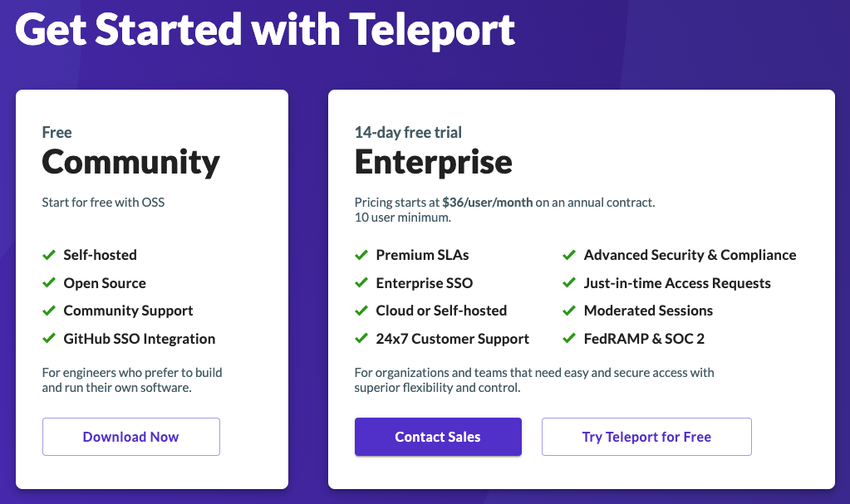This screenshot has height=504, width=850.
Task: Select the Enterprise plan heading
Action: 433,162
